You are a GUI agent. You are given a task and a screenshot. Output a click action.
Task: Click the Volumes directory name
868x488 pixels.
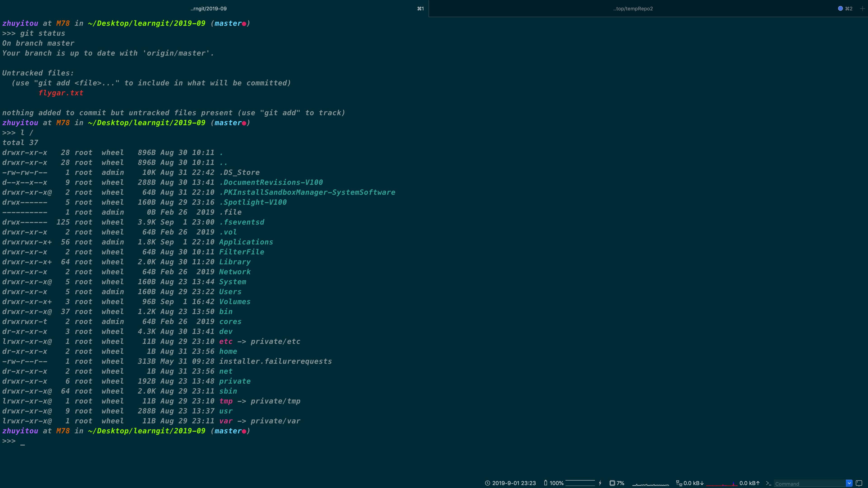click(x=235, y=302)
